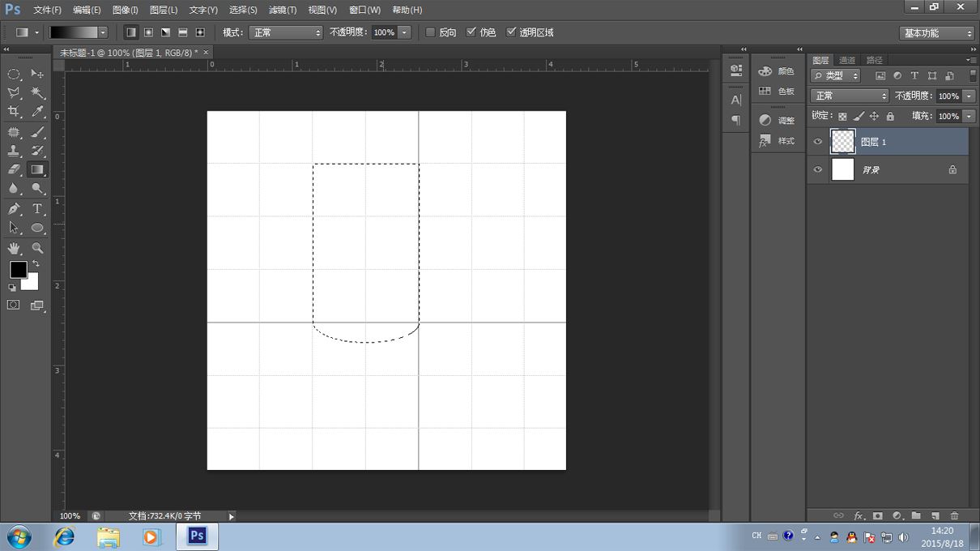Click the black foreground color swatch
Screen dimensions: 980x551
tap(18, 269)
